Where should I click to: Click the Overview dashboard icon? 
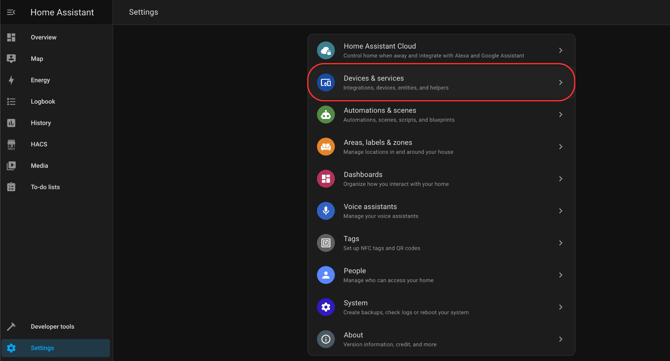click(11, 37)
